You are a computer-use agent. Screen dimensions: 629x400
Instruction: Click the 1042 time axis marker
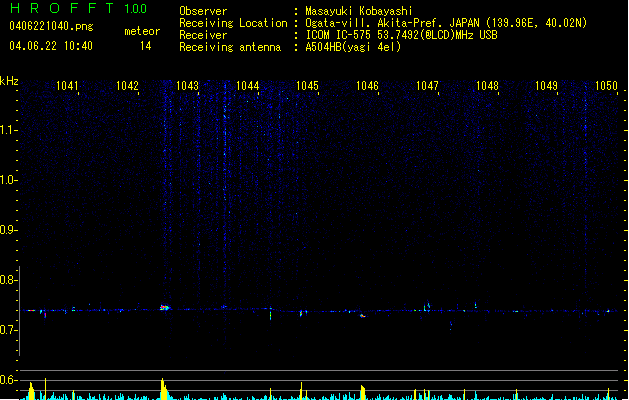[127, 85]
